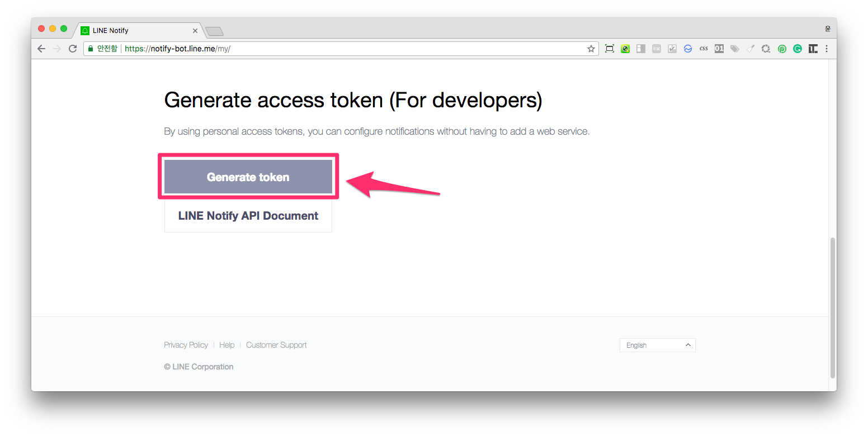Screen dimensions: 868x436
Task: Click the fullscreen capture extension icon
Action: tap(610, 49)
